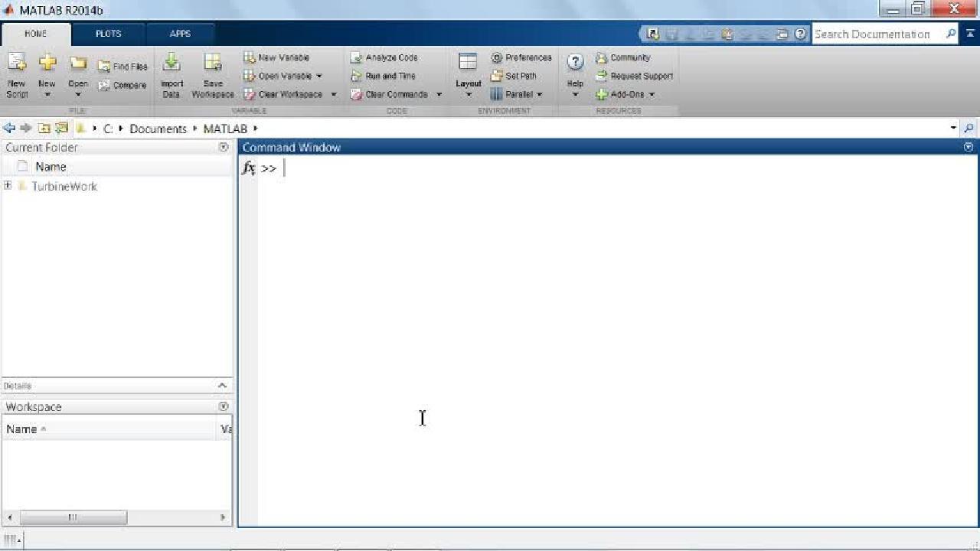
Task: Click the Run and Time button
Action: pos(384,76)
